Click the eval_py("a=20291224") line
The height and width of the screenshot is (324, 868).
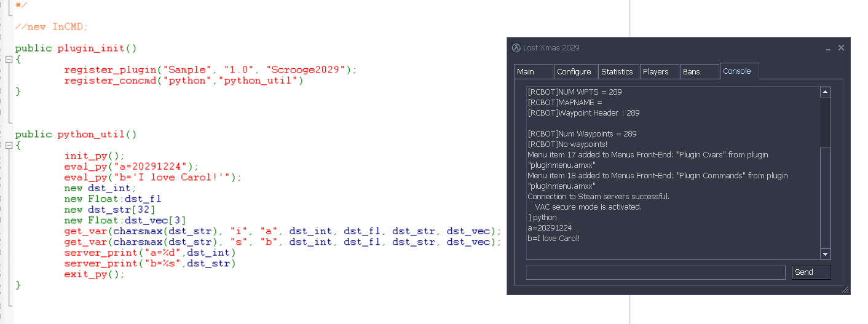[132, 167]
